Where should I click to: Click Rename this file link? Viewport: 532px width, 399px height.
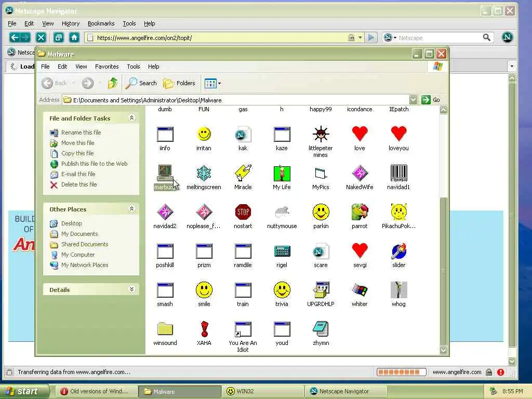(81, 132)
